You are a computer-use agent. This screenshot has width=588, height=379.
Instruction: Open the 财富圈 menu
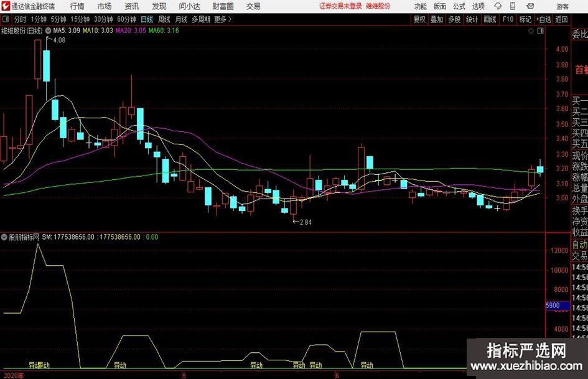click(223, 6)
